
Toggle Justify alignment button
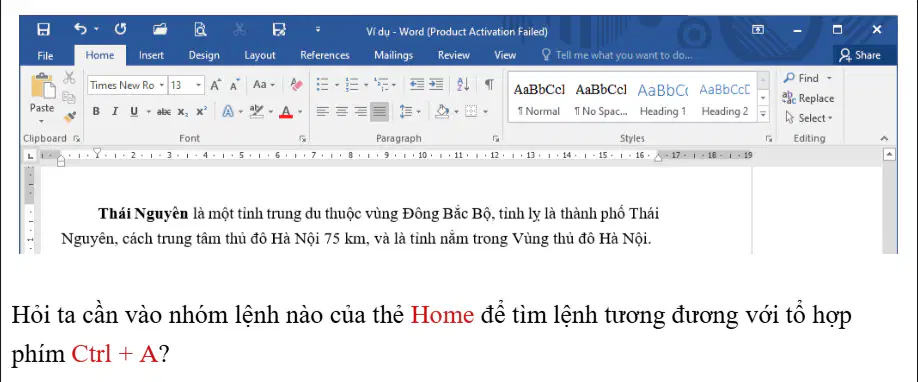[x=380, y=111]
